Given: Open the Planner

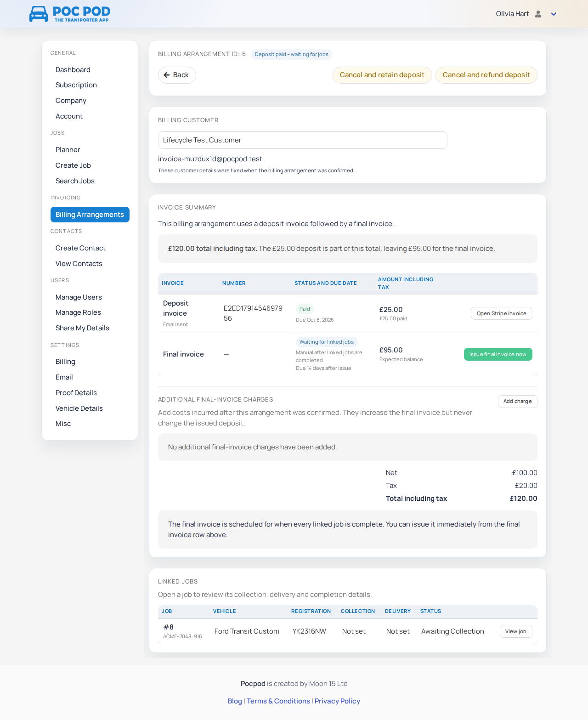Looking at the screenshot, I should 68,150.
